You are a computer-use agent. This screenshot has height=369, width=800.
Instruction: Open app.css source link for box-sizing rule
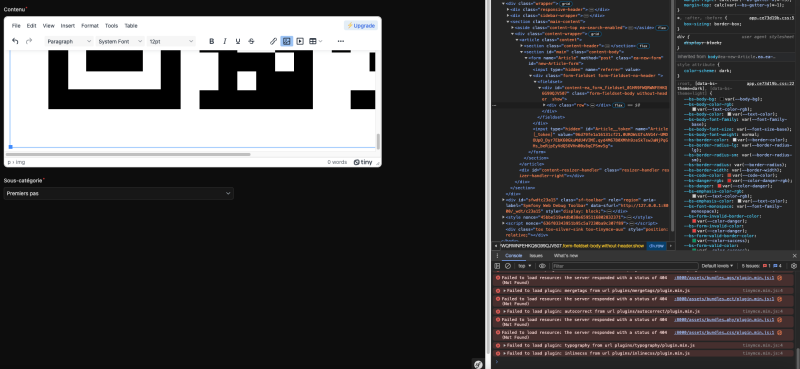pyautogui.click(x=771, y=18)
